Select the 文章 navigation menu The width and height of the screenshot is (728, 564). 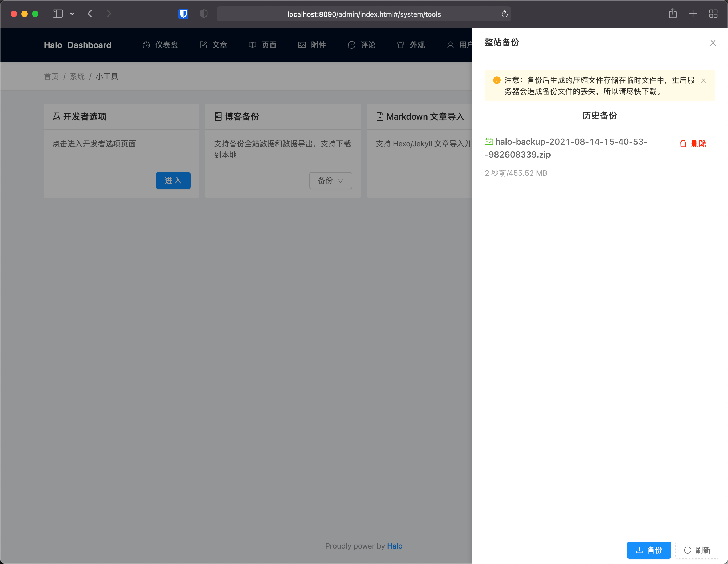pyautogui.click(x=214, y=45)
